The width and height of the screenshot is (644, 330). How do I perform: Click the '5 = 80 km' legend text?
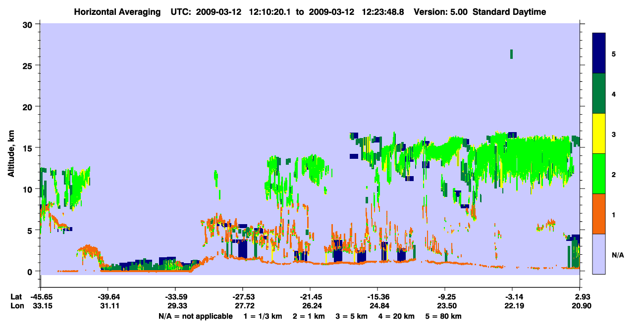coord(444,316)
